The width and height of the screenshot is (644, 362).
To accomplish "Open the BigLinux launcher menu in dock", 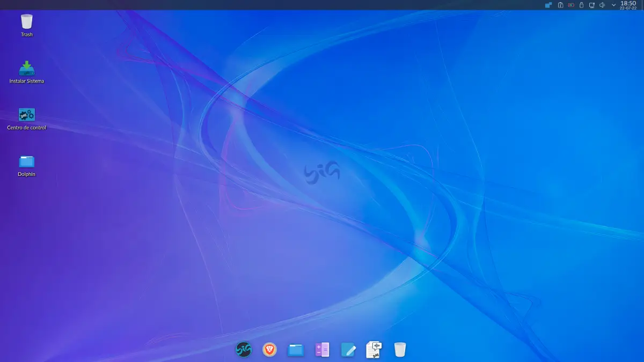I will tap(244, 350).
